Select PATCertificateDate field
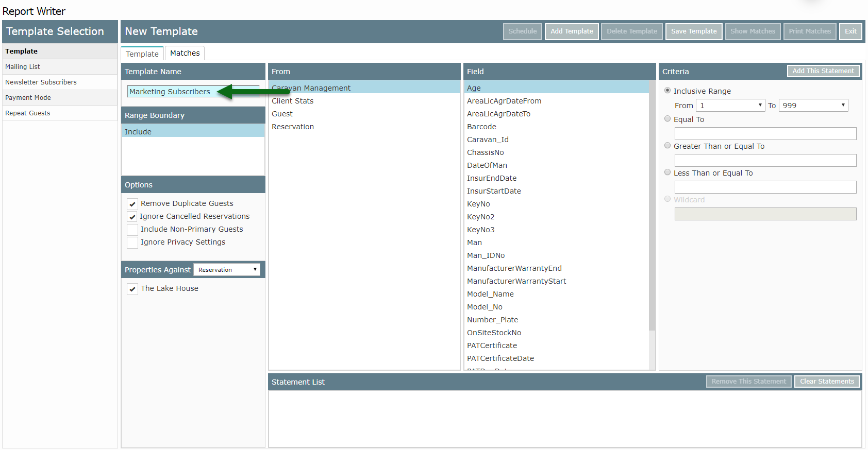 tap(556, 358)
